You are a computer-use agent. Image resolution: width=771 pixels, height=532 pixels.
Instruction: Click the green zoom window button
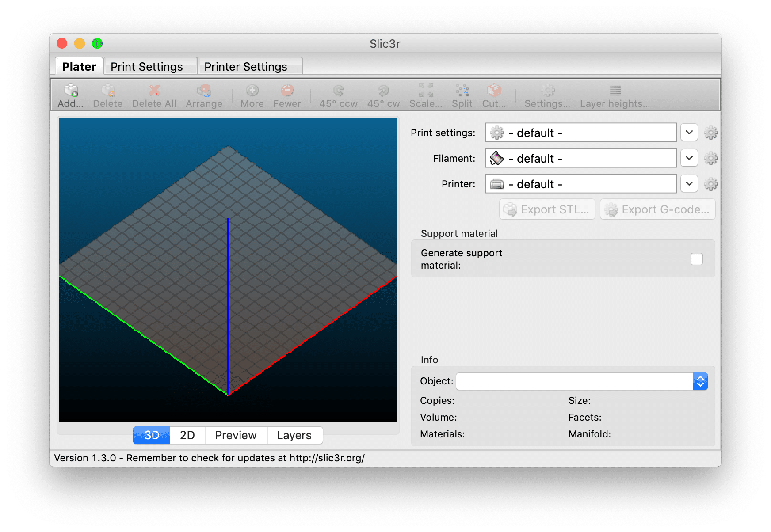pos(97,43)
